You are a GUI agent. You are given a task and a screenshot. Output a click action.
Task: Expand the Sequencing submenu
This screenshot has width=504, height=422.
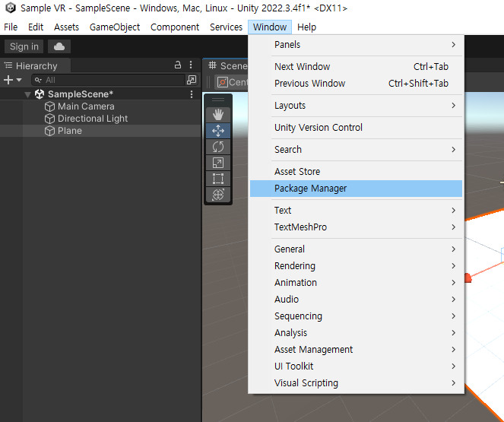pyautogui.click(x=356, y=316)
